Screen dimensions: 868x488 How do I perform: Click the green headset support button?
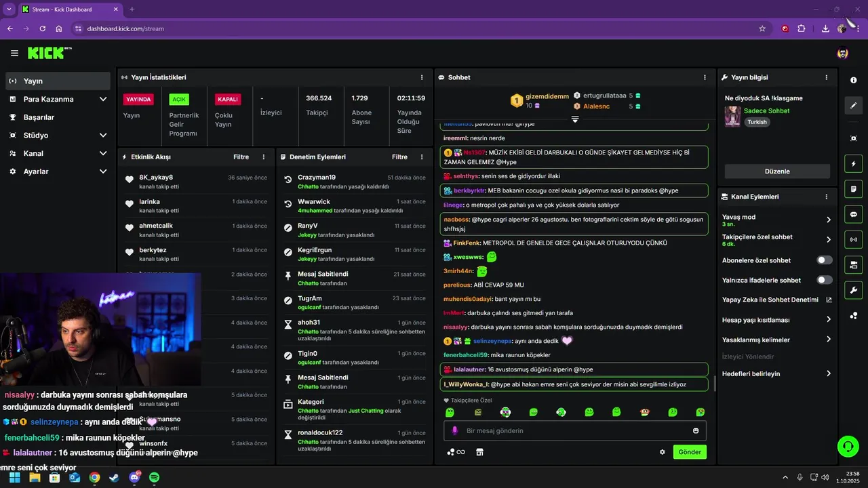tap(848, 446)
